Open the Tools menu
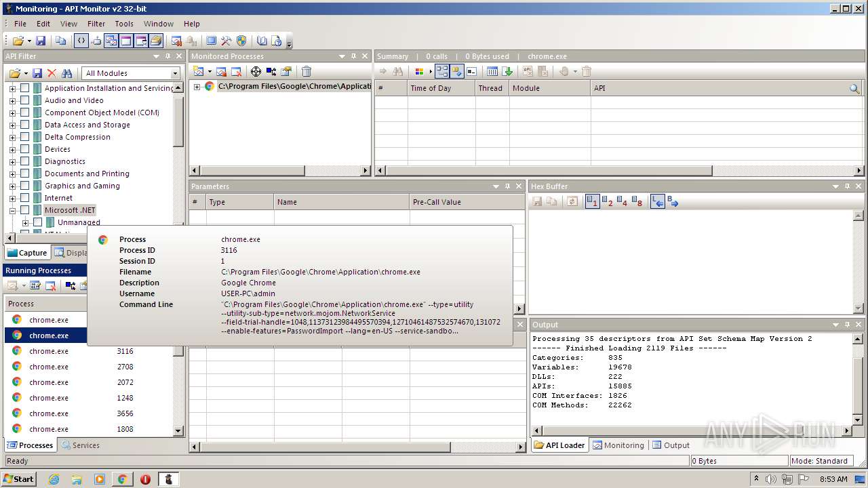Image resolution: width=868 pixels, height=488 pixels. click(124, 24)
